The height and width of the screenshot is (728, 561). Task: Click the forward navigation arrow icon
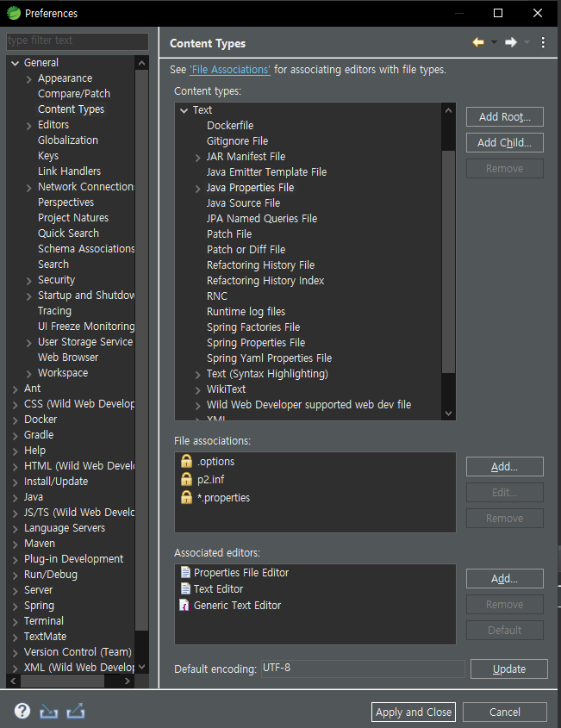[511, 43]
